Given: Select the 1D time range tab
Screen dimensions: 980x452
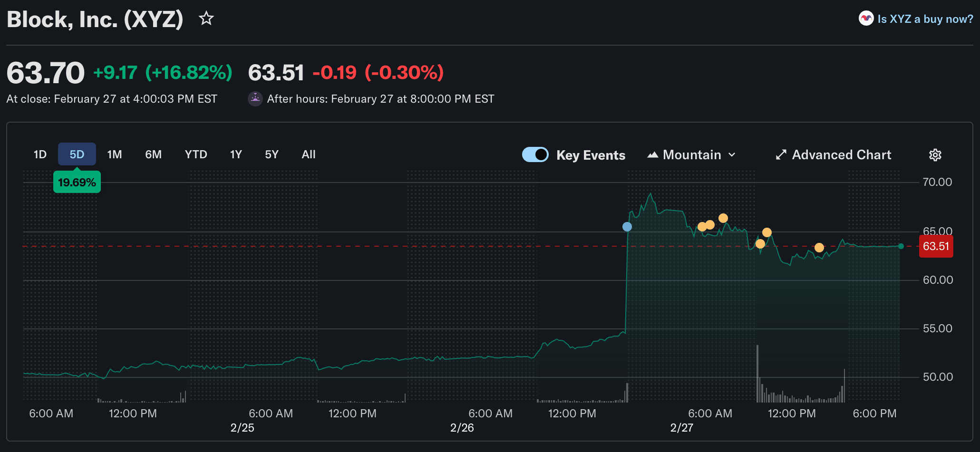Looking at the screenshot, I should [40, 154].
